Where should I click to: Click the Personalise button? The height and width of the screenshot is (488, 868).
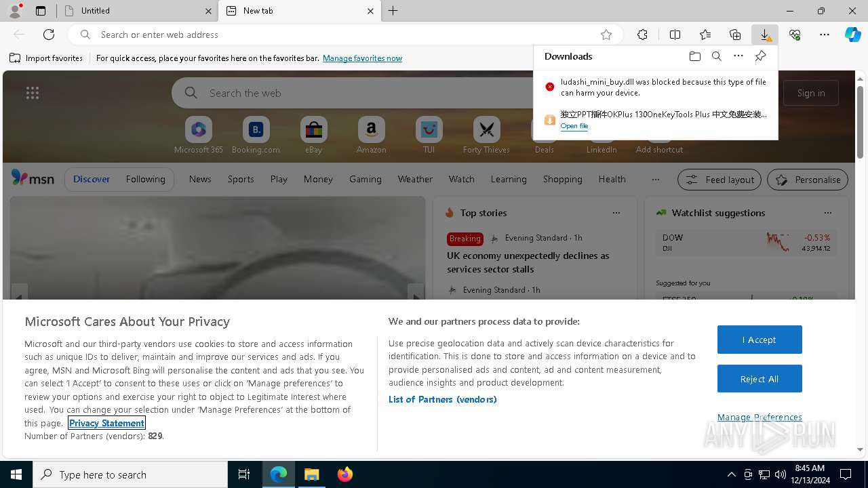click(x=808, y=180)
